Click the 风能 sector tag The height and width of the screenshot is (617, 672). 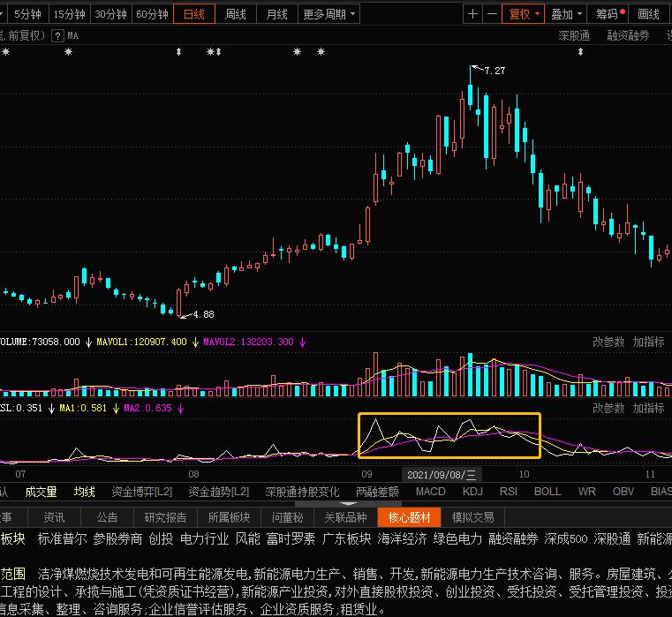point(248,538)
